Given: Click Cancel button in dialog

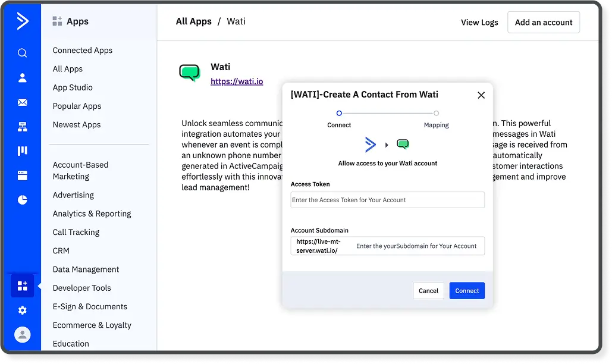Looking at the screenshot, I should (x=428, y=291).
